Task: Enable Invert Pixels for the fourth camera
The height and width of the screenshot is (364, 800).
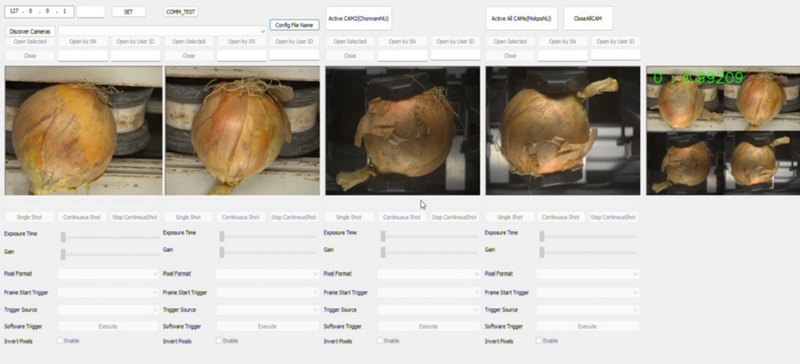Action: pyautogui.click(x=539, y=341)
